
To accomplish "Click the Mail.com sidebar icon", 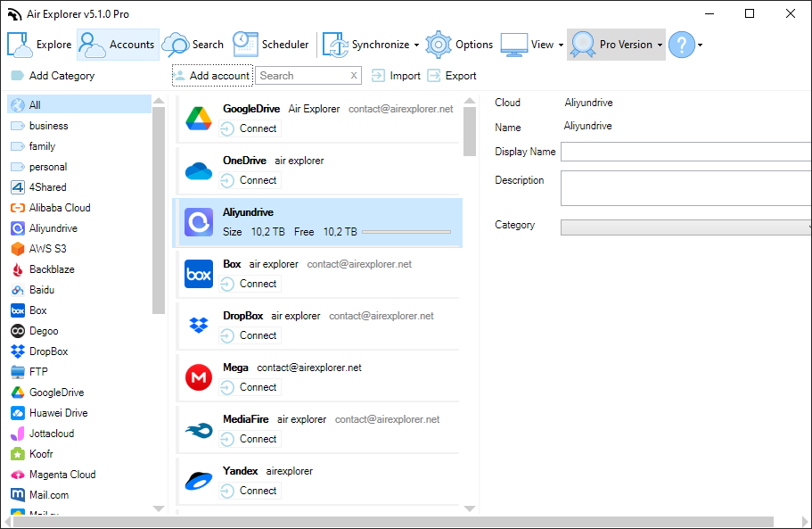I will 18,495.
